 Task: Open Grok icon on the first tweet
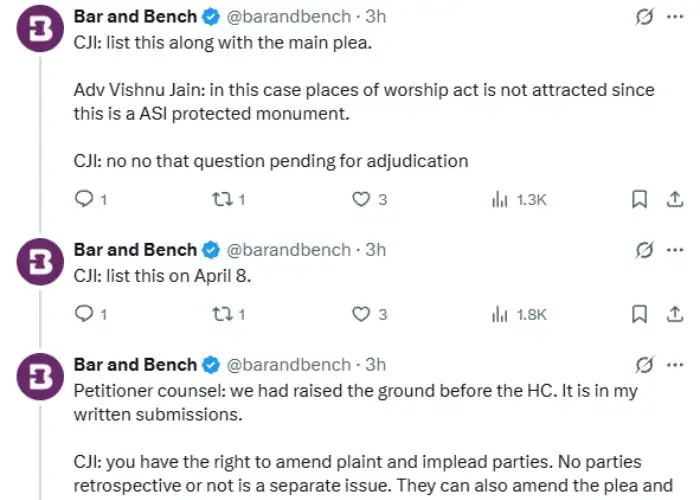click(x=644, y=17)
